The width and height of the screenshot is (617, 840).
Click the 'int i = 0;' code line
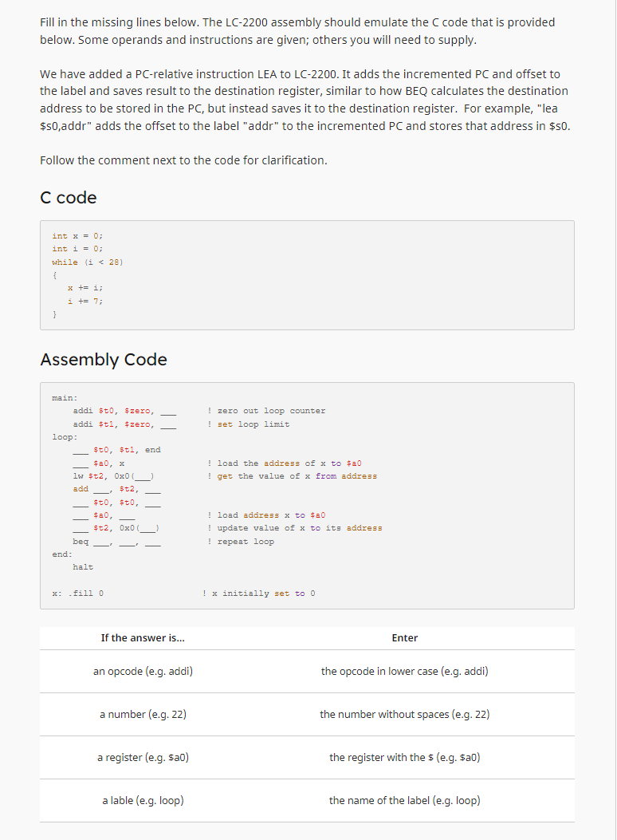[77, 249]
